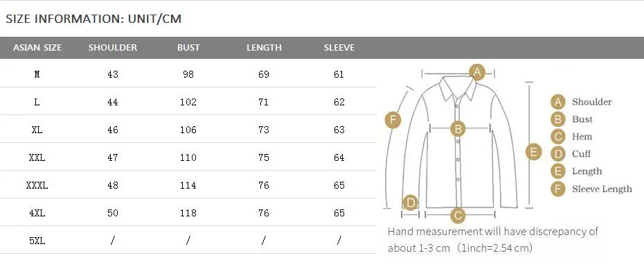Click the SLEEVE column header

click(x=339, y=48)
